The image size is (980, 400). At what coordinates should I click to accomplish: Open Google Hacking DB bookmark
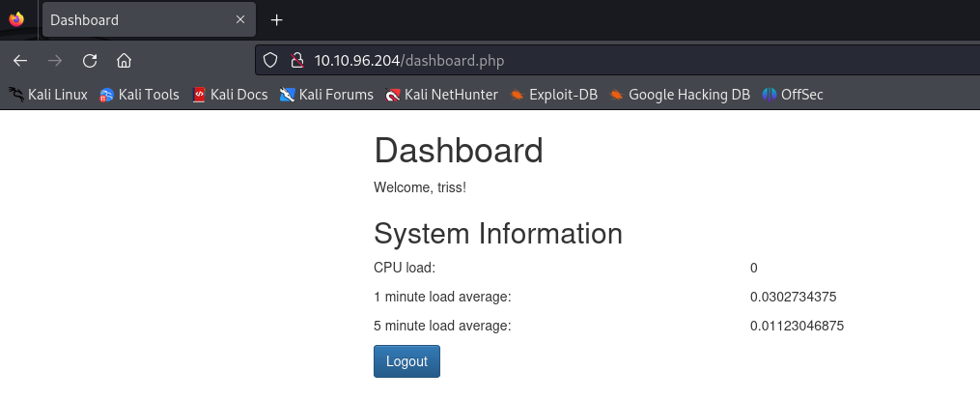point(680,95)
